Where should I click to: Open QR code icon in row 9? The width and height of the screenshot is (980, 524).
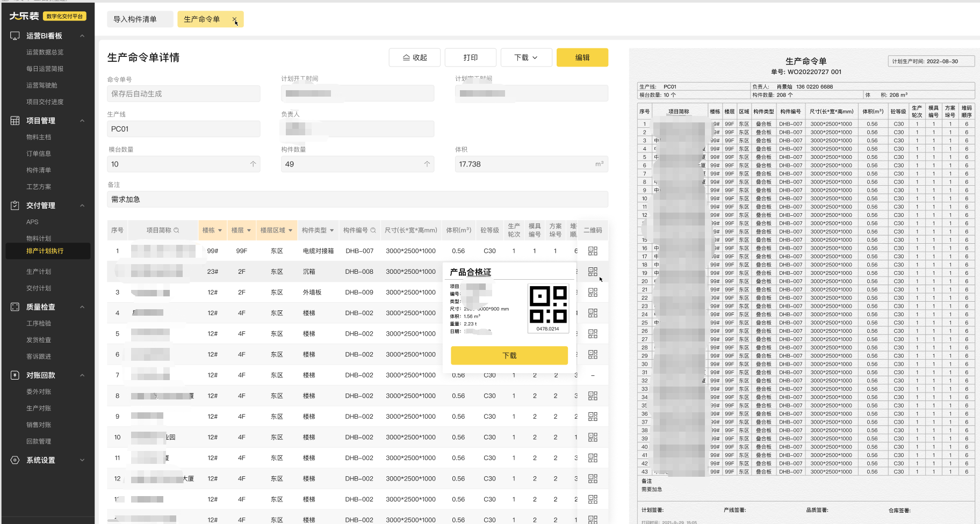593,417
